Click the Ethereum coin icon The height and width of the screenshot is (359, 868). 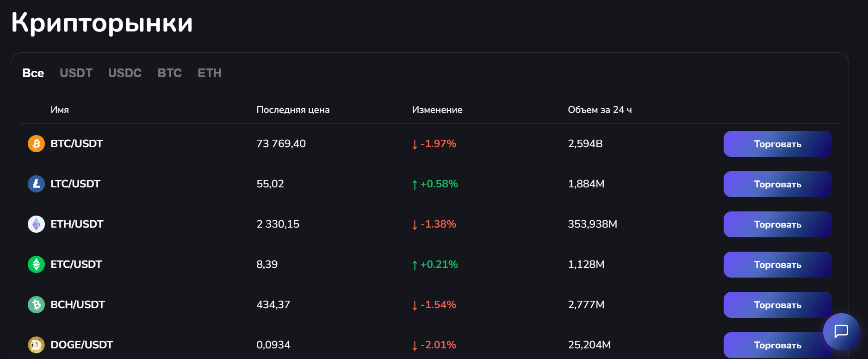pyautogui.click(x=36, y=224)
